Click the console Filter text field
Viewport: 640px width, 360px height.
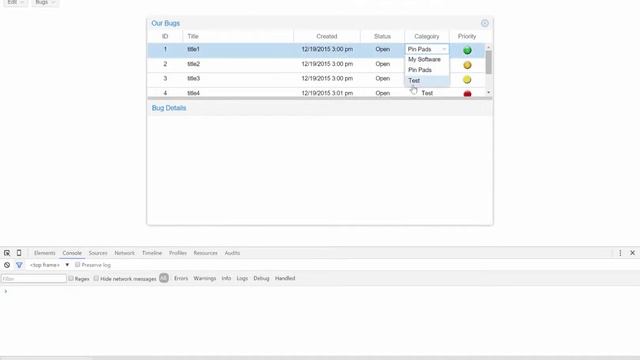34,279
